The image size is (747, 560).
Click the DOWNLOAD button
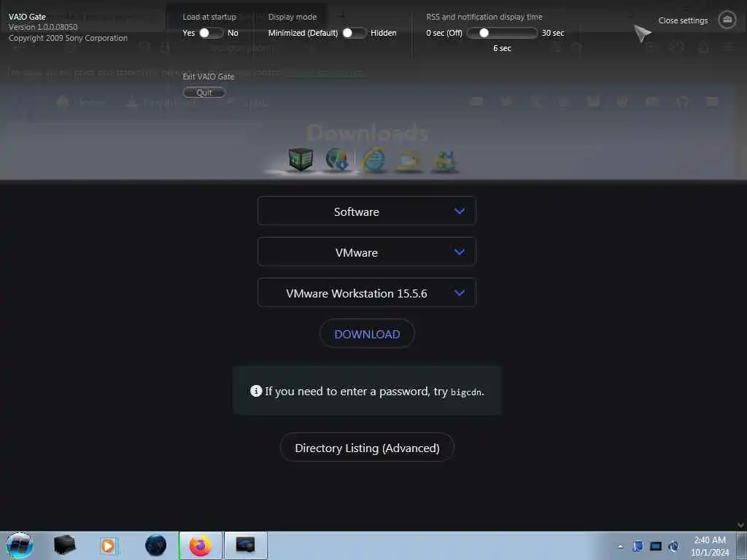click(x=367, y=334)
